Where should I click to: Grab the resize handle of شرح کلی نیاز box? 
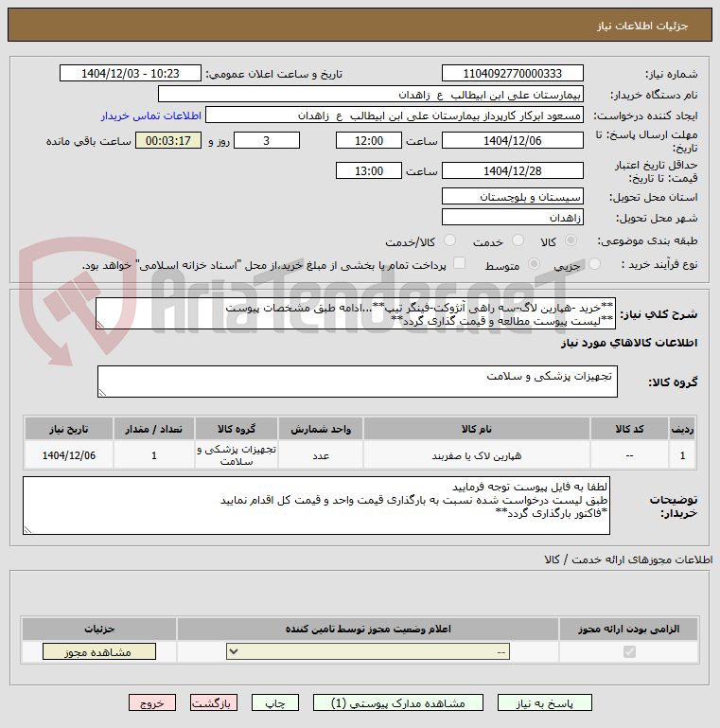point(100,325)
